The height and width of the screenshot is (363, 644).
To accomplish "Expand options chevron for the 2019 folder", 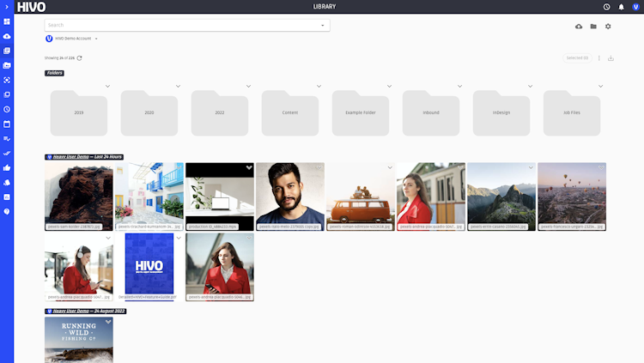I will coord(107,86).
